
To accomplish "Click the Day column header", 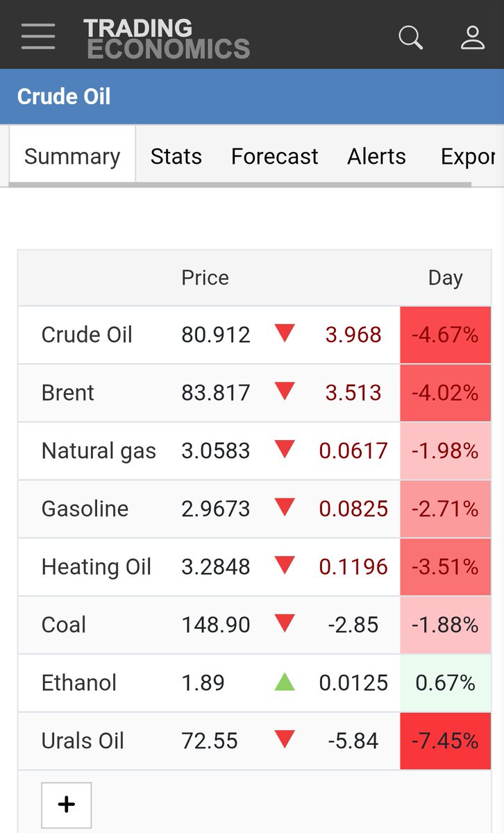I will click(445, 278).
